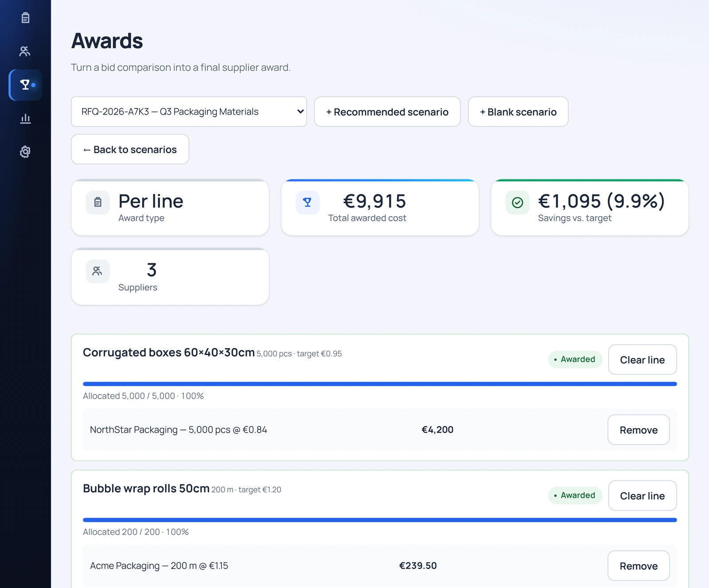Image resolution: width=709 pixels, height=588 pixels.
Task: Click the Per line award type text
Action: (151, 201)
